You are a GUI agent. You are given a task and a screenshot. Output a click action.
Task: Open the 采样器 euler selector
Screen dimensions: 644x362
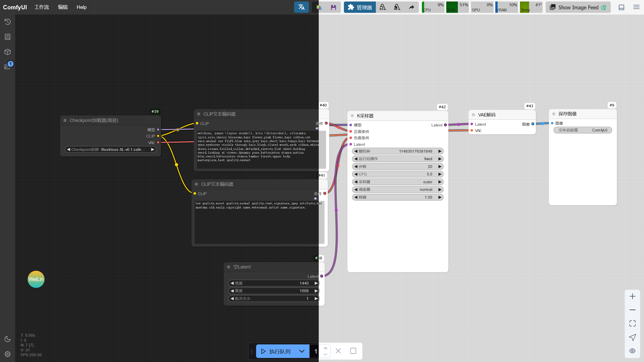[397, 182]
